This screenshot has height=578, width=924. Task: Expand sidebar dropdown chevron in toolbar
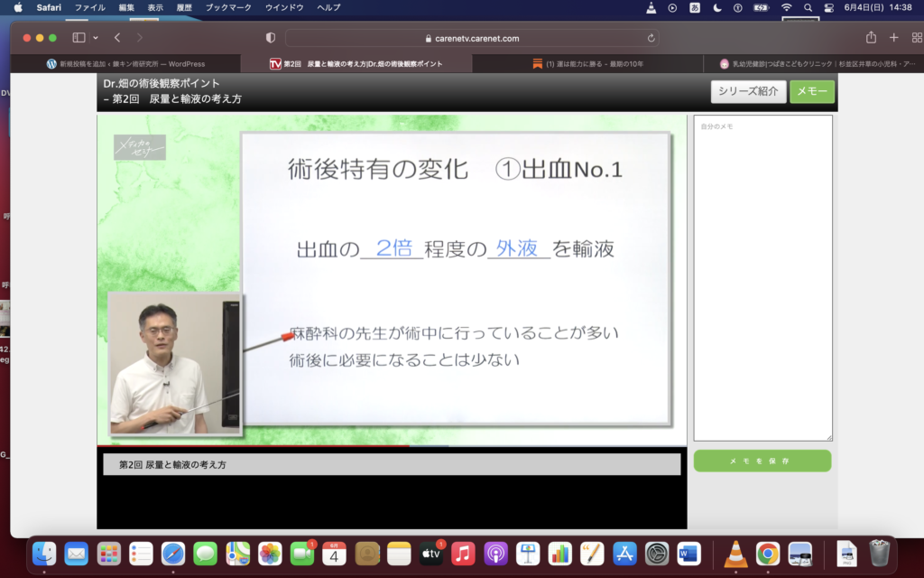[96, 38]
